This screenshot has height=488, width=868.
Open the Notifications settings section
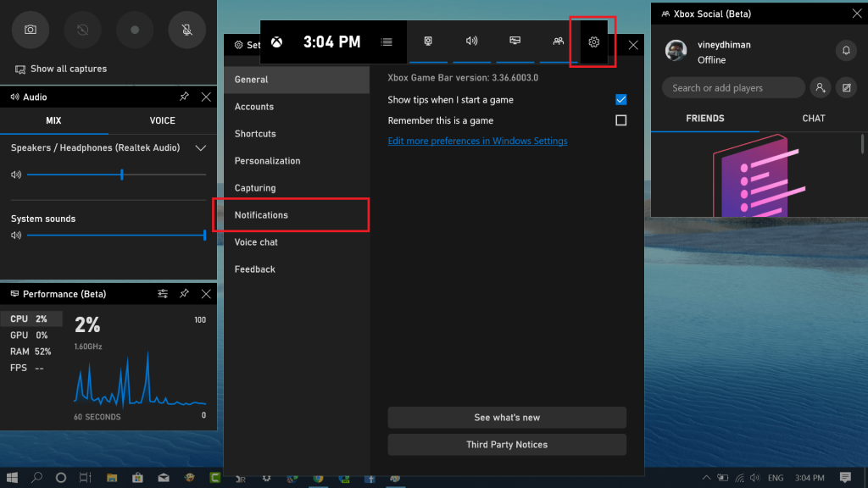click(297, 215)
